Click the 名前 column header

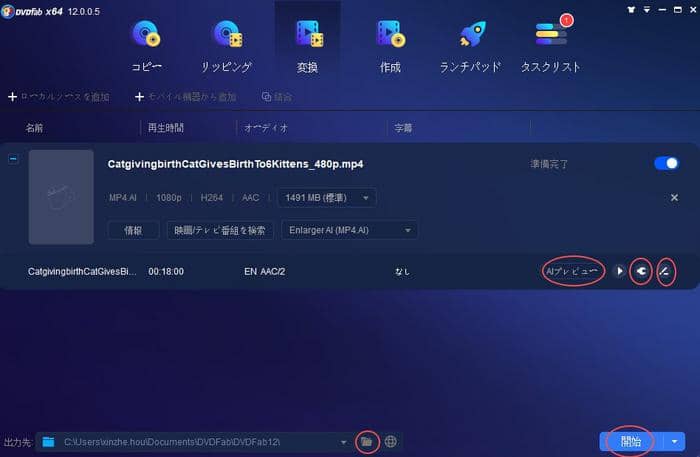coord(34,129)
